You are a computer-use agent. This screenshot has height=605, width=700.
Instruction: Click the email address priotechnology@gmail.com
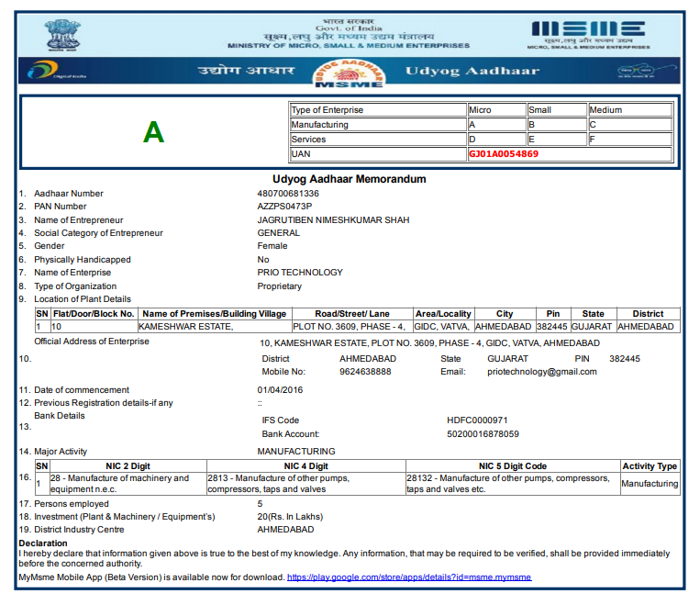(x=542, y=372)
